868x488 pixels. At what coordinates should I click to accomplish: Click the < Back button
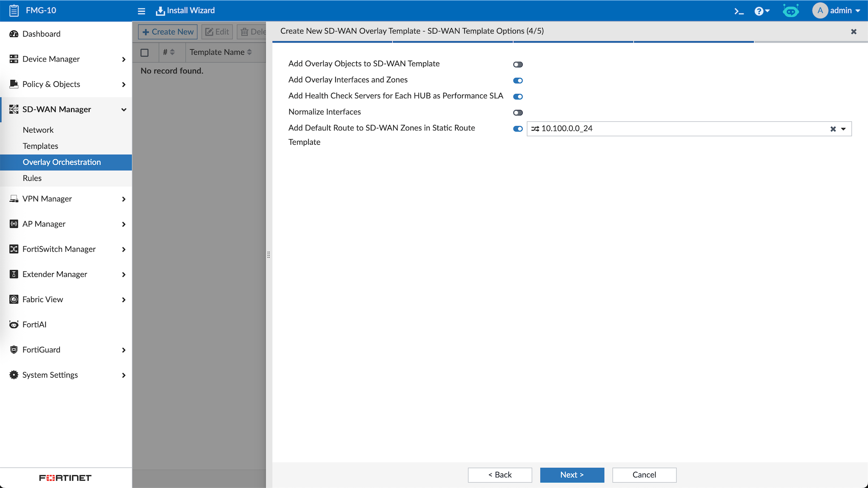coord(500,475)
